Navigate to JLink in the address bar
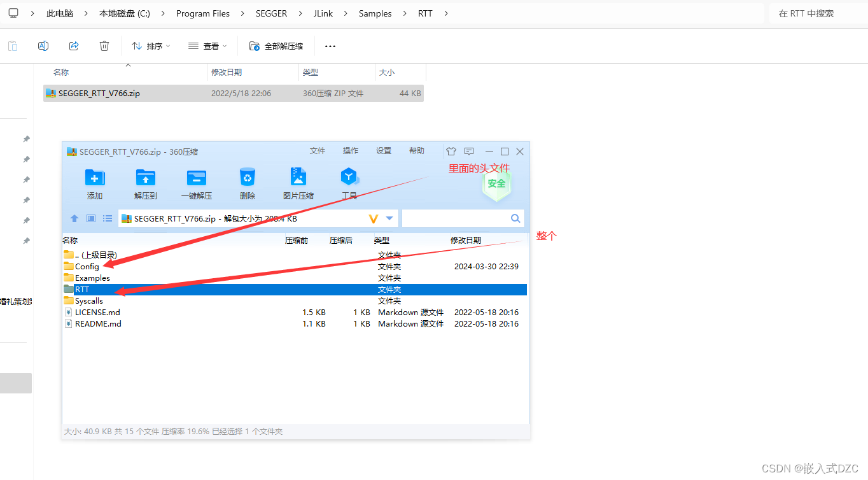 point(323,13)
